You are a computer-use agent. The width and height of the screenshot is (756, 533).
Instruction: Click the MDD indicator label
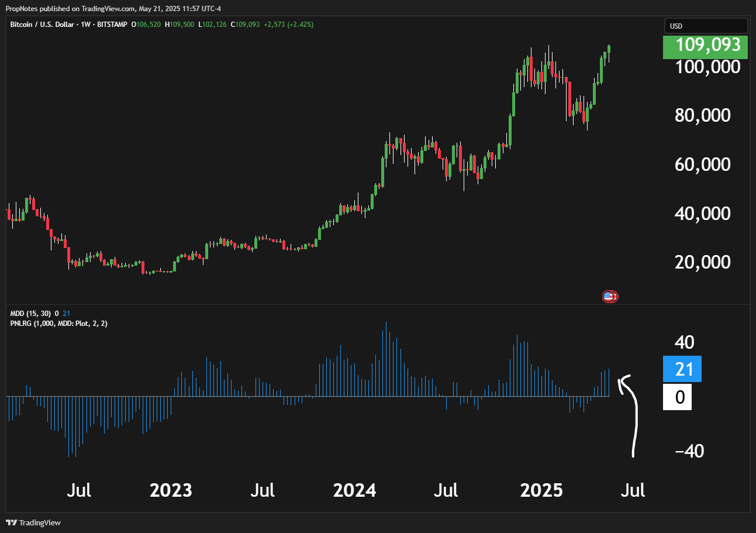coord(16,313)
